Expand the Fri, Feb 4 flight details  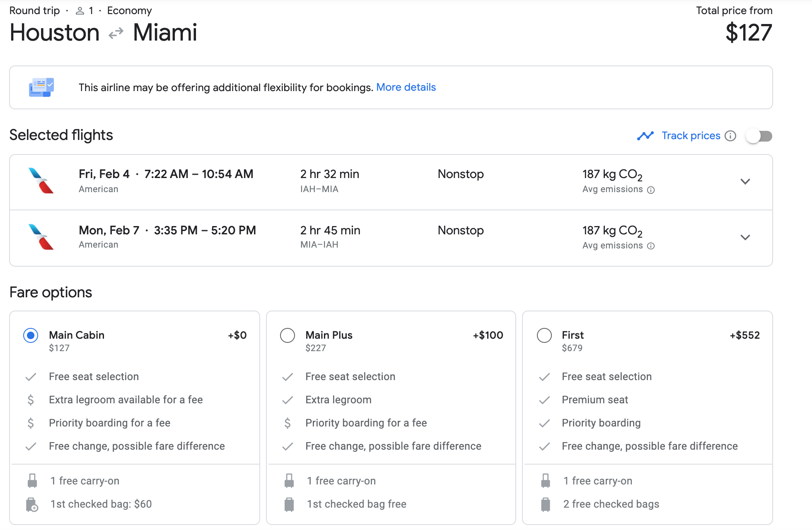(745, 182)
